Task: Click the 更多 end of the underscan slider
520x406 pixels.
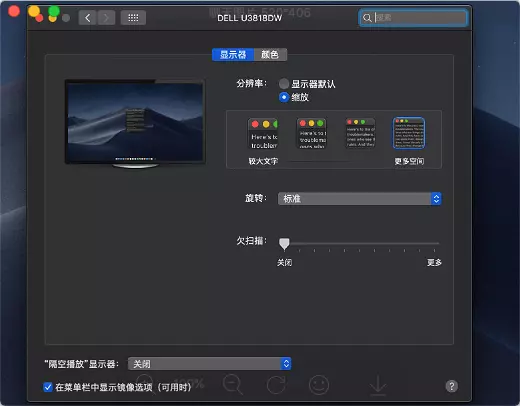Action: click(434, 262)
